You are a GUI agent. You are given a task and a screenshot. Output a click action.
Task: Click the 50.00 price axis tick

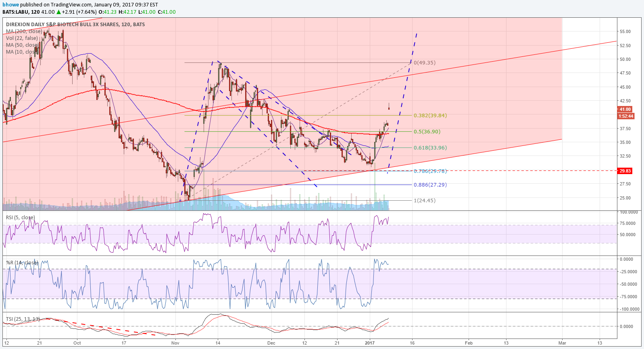coord(625,59)
